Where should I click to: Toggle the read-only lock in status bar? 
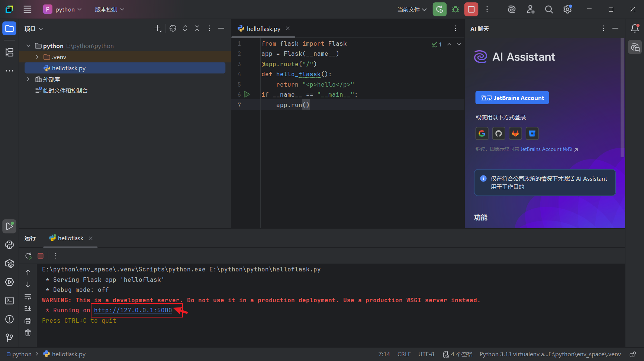coord(632,354)
